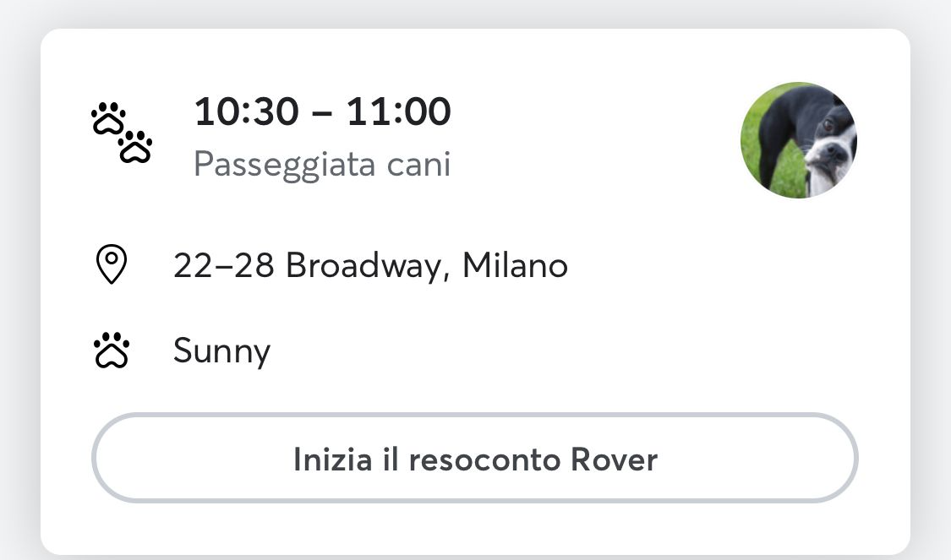Click the double paw dog-walking icon
The height and width of the screenshot is (560, 951).
point(122,133)
